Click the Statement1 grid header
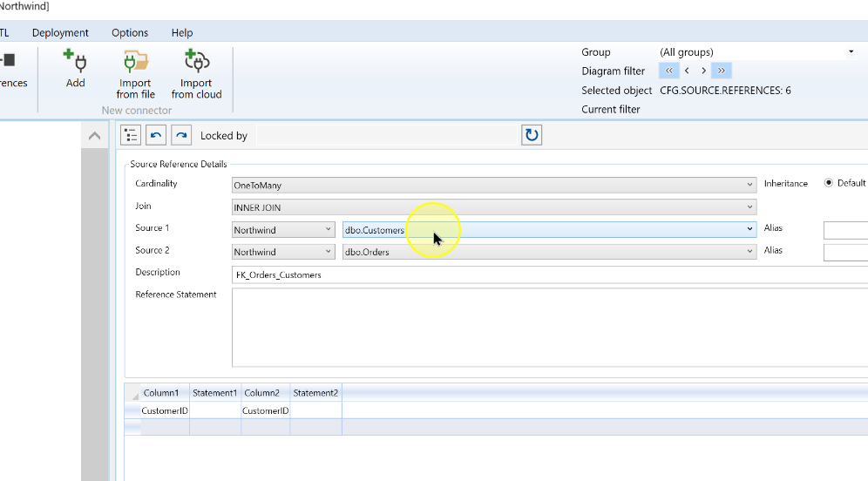The width and height of the screenshot is (868, 481). coord(215,393)
